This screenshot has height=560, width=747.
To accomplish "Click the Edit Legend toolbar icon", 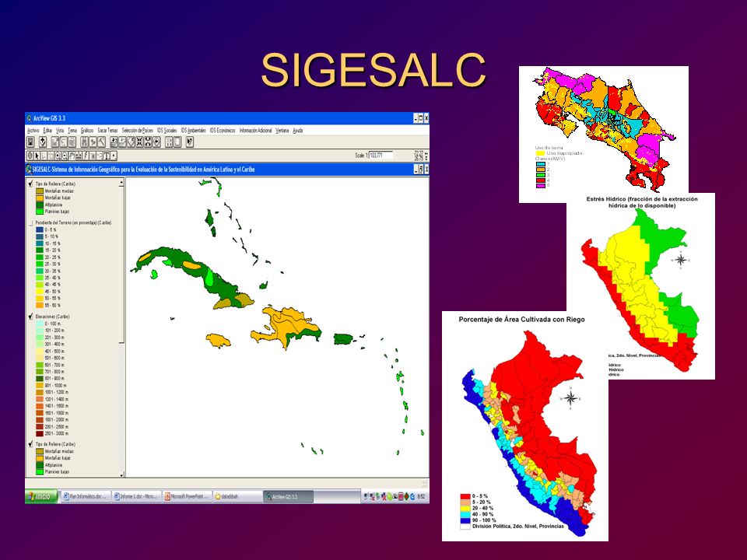I will (x=64, y=142).
